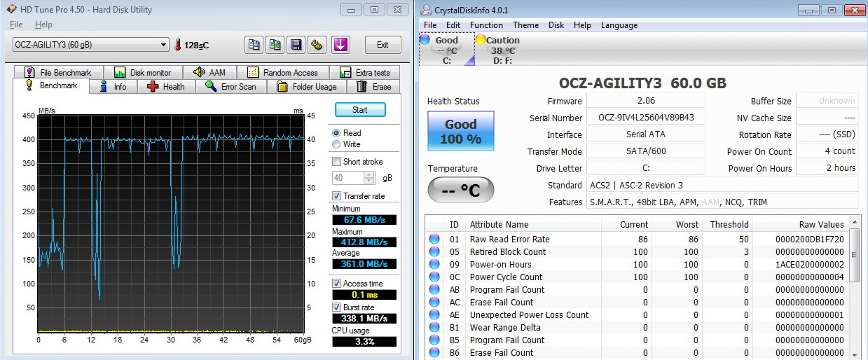
Task: Click the Serial Number field
Action: point(646,118)
